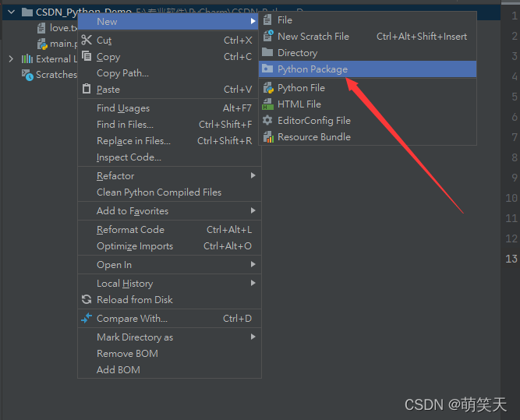Collapse the CSDN_Python_Demo project node
The image size is (520, 420).
point(11,12)
